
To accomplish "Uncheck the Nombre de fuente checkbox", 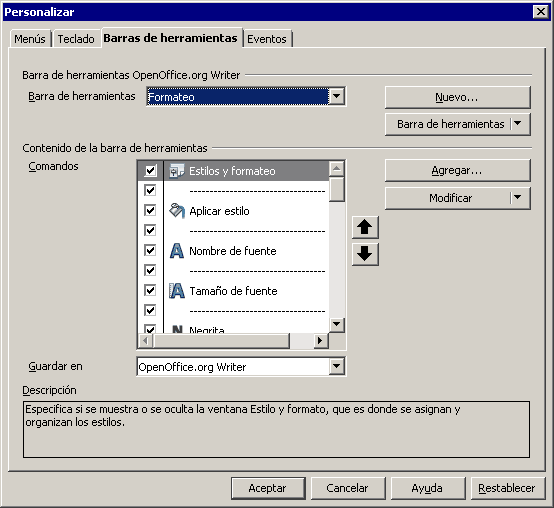I will tap(150, 250).
